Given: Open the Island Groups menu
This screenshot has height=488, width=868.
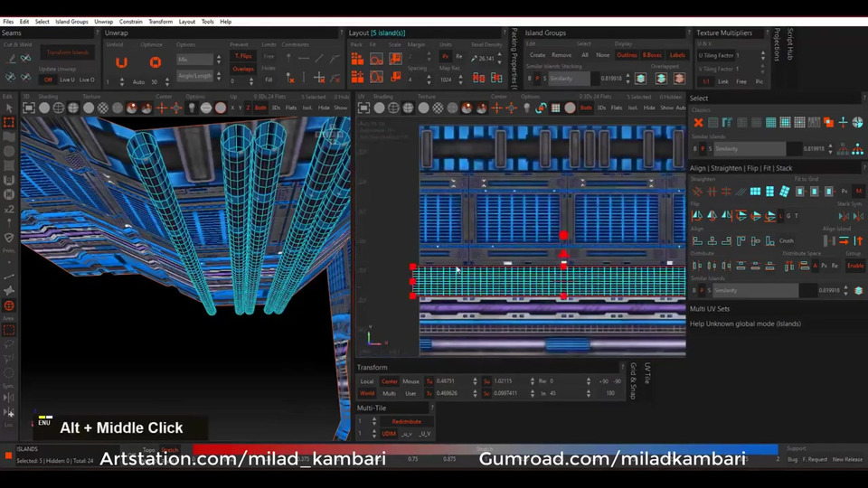Looking at the screenshot, I should tap(71, 22).
